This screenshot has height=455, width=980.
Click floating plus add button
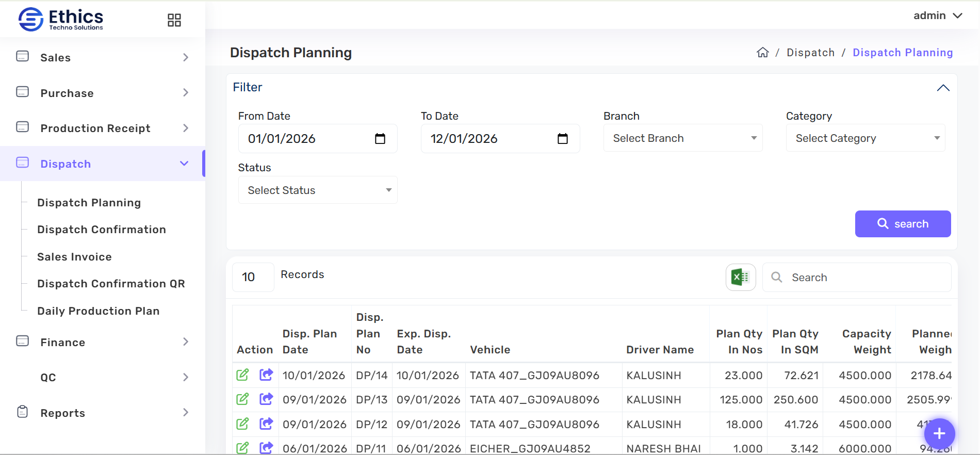pos(939,433)
